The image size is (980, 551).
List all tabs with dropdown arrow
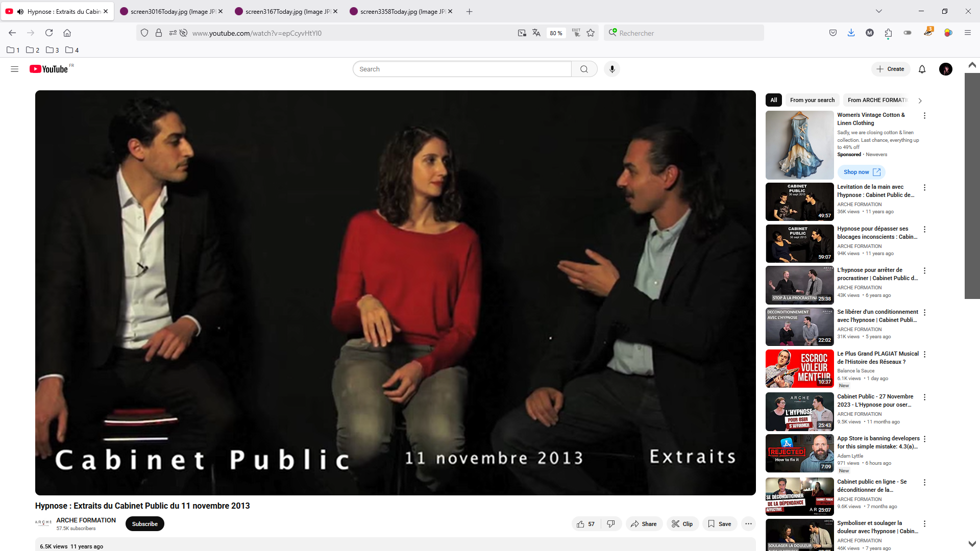click(x=878, y=11)
